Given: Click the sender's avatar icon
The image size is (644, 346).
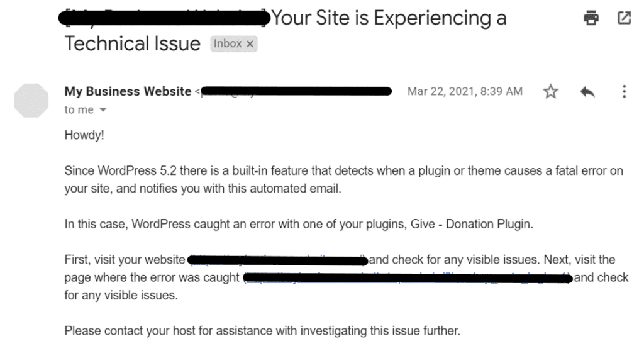Looking at the screenshot, I should tap(31, 101).
